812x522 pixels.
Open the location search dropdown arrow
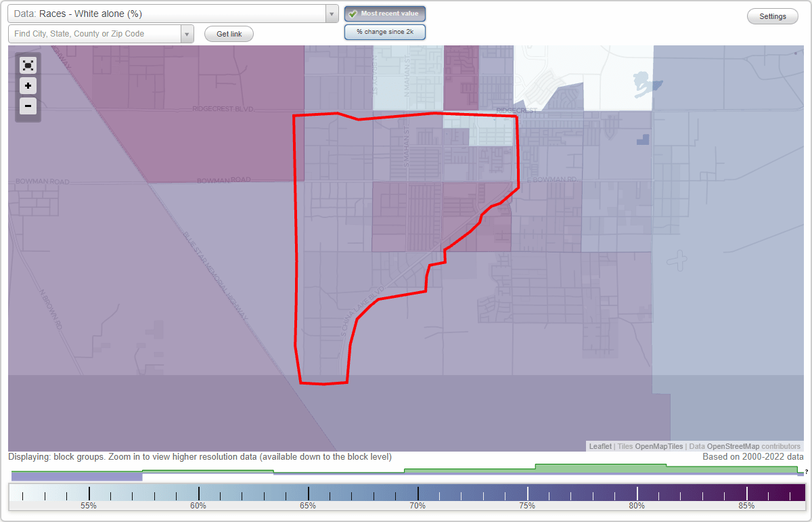coord(187,34)
